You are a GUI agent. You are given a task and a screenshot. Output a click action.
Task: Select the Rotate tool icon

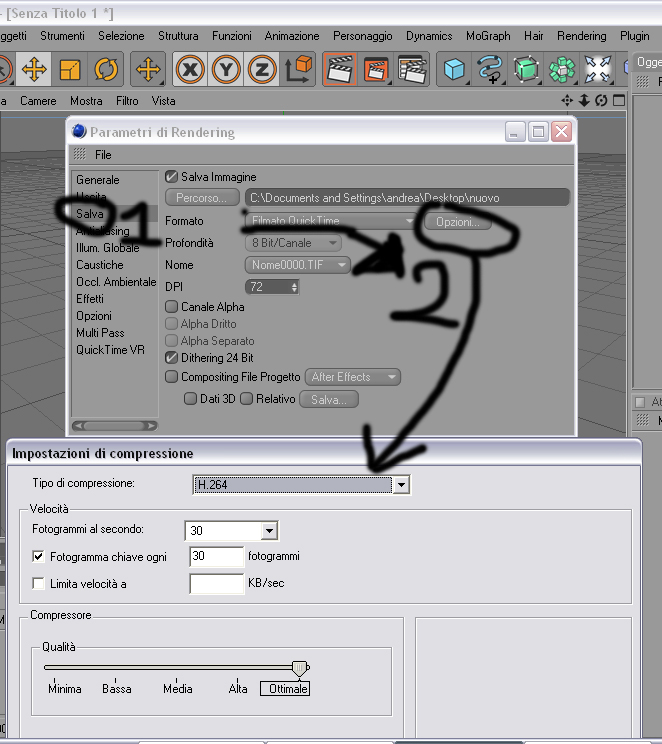point(106,69)
